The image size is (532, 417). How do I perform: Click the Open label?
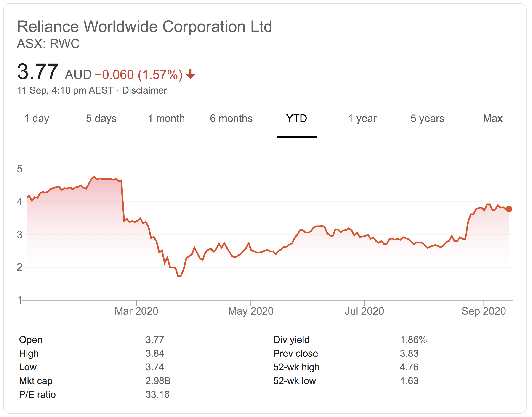click(x=31, y=340)
